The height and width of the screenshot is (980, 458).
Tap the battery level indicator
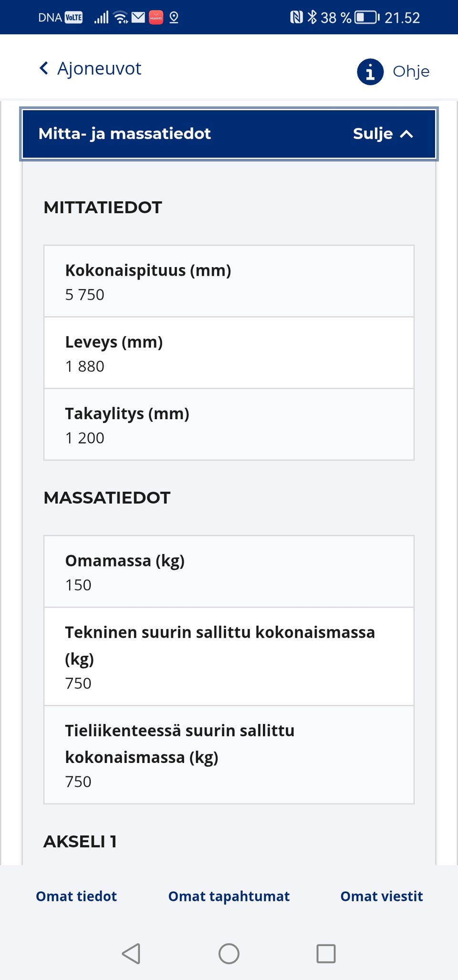point(365,17)
